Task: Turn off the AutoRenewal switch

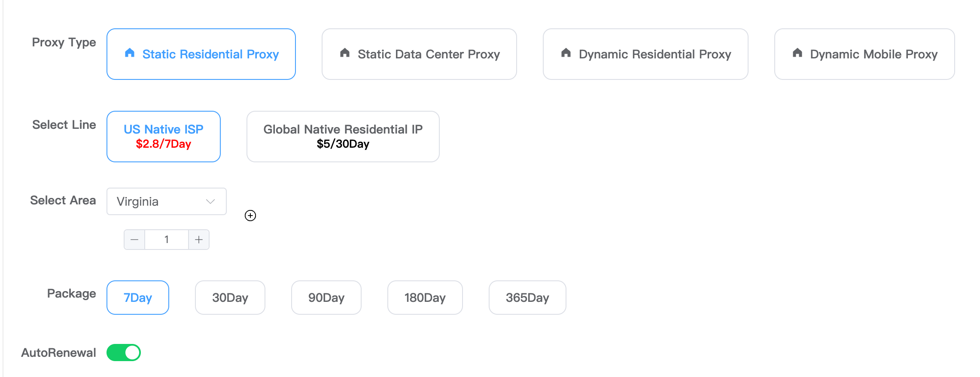Action: point(124,353)
